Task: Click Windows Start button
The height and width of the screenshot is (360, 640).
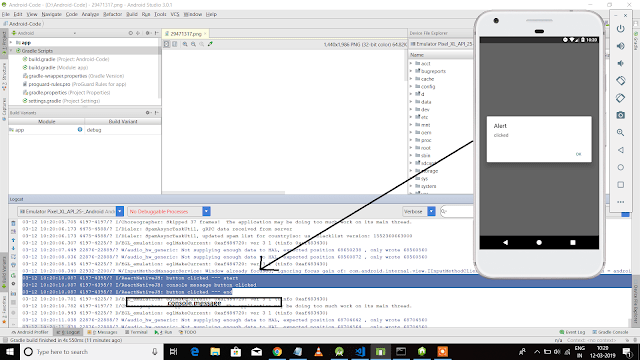Action: 10,351
